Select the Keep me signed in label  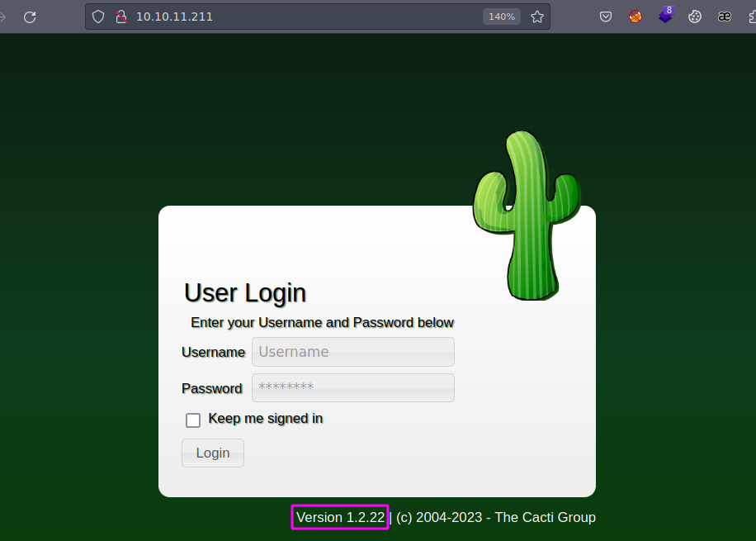click(266, 419)
